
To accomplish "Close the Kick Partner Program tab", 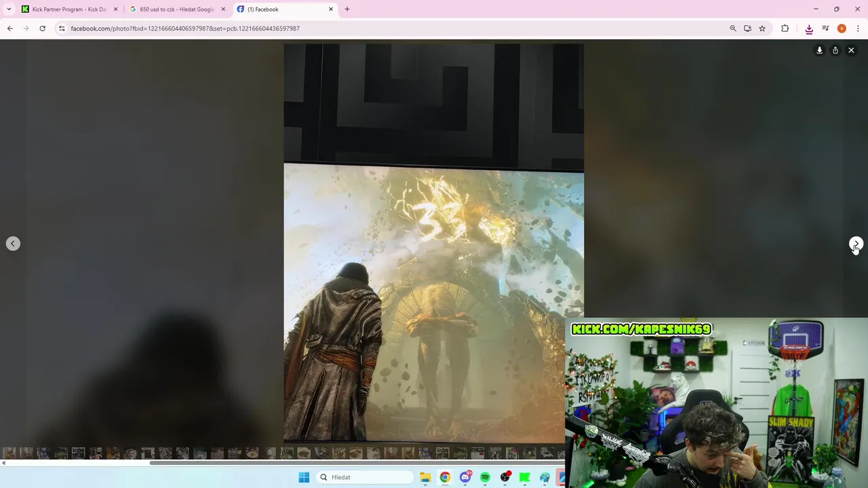I will click(x=115, y=9).
